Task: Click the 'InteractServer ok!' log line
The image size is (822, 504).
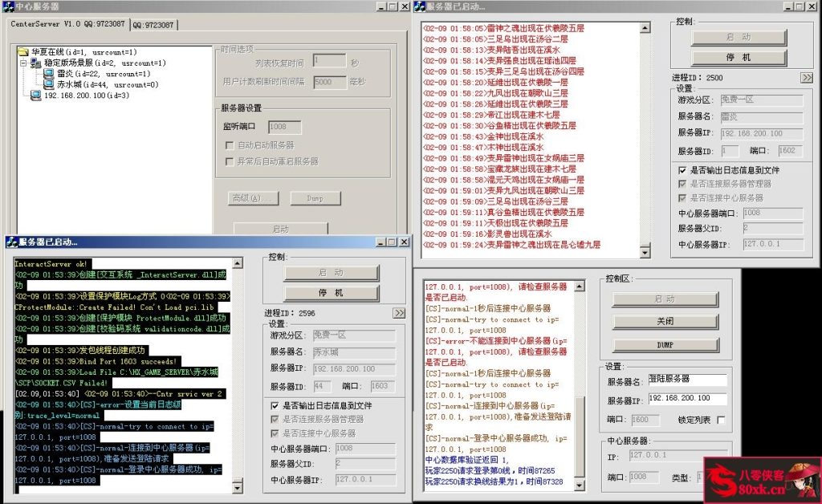Action: 51,264
